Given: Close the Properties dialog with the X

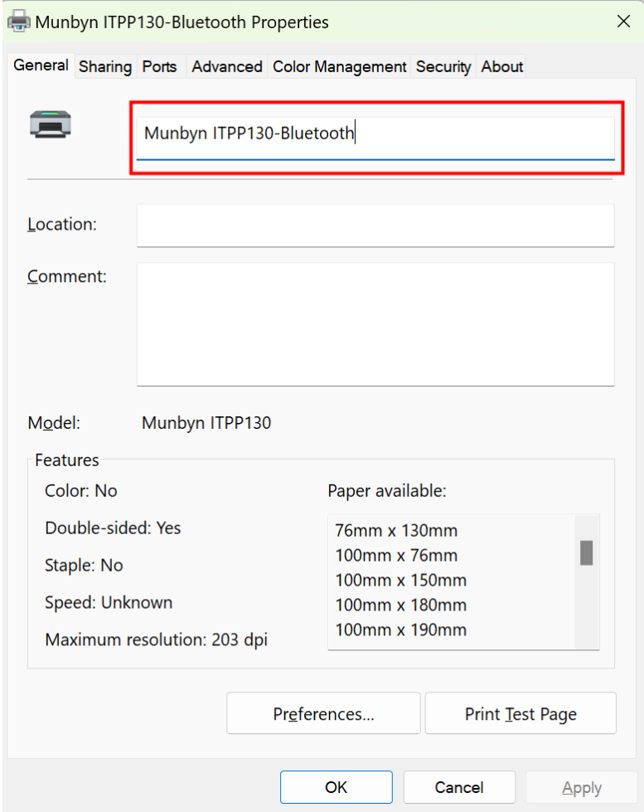Looking at the screenshot, I should pyautogui.click(x=623, y=22).
